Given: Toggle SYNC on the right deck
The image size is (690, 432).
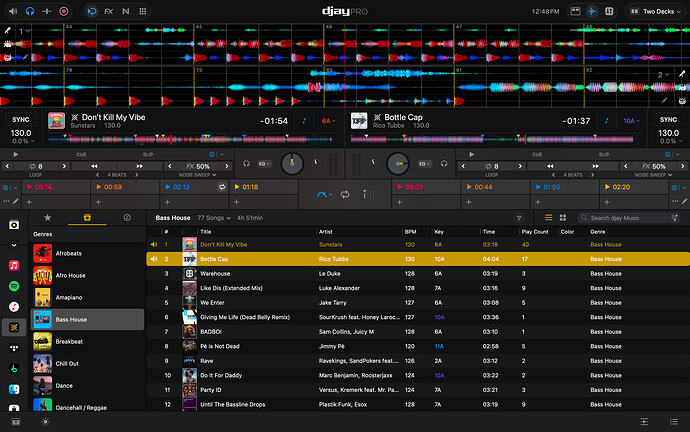Looking at the screenshot, I should [x=668, y=120].
